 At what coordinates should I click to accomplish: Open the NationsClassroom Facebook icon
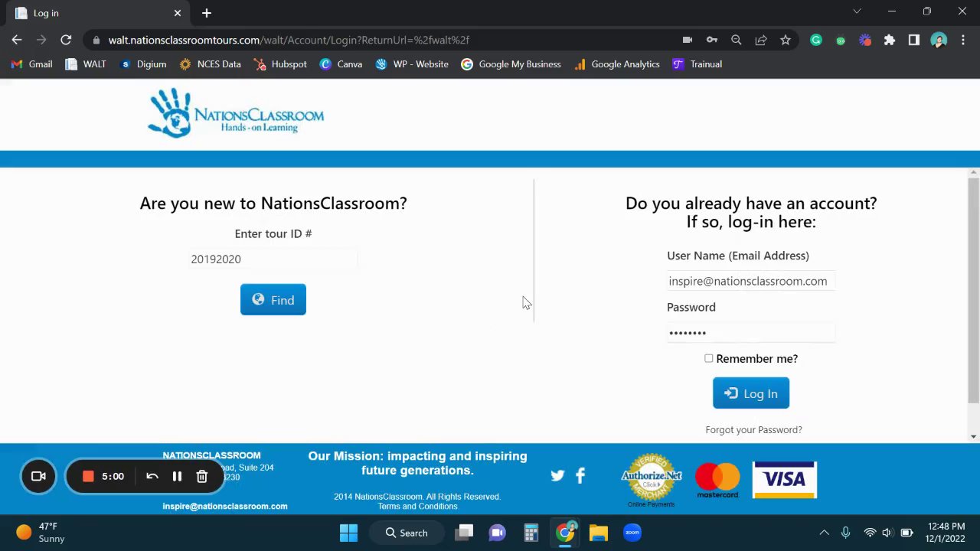[580, 475]
